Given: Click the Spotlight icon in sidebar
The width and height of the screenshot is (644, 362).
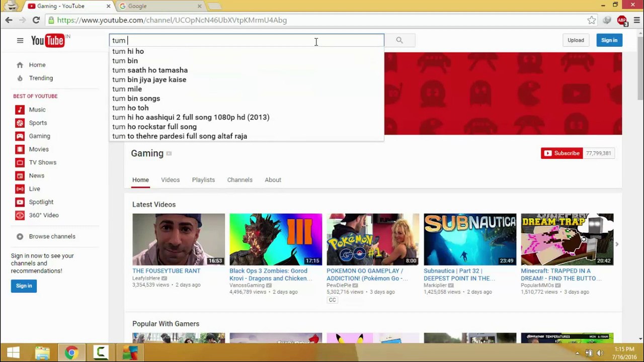Looking at the screenshot, I should coord(20,202).
